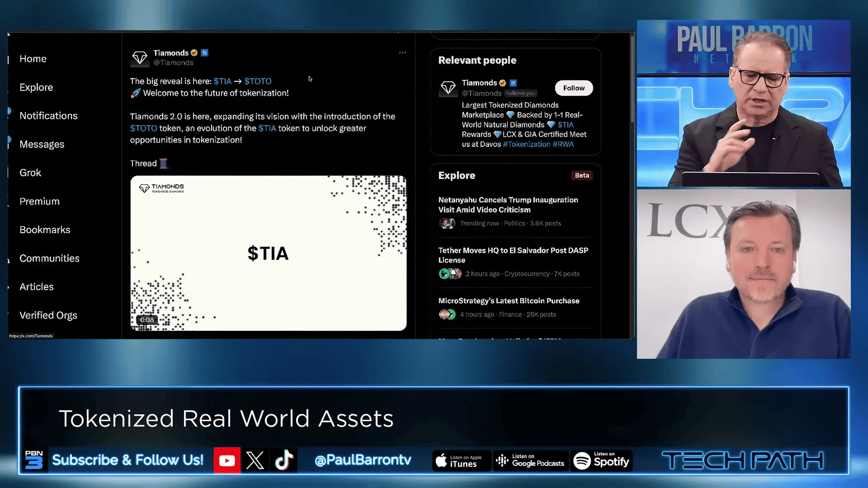Navigate to Home in the sidebar
Viewport: 868px width, 488px height.
coord(33,59)
